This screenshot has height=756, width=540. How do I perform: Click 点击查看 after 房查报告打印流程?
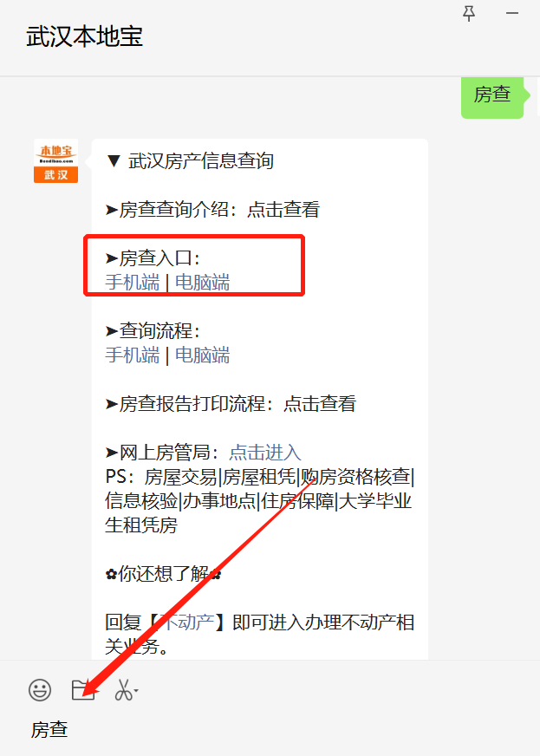(x=320, y=403)
